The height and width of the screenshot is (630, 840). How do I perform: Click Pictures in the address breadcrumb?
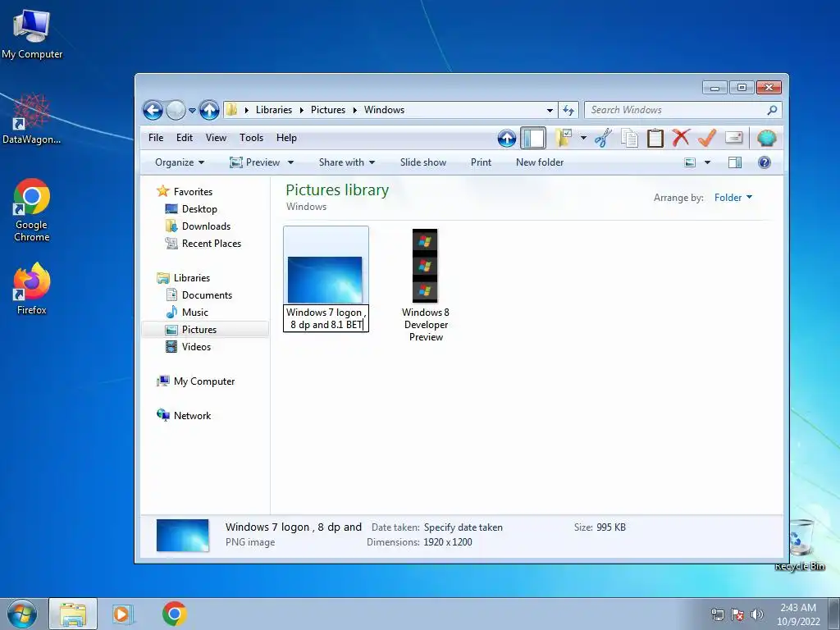328,110
